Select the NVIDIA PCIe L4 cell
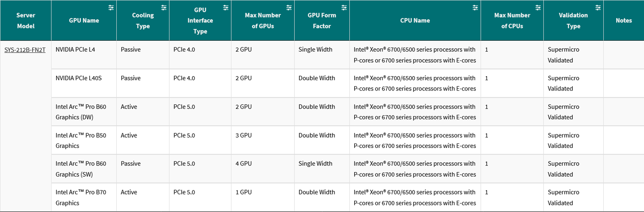 point(75,50)
